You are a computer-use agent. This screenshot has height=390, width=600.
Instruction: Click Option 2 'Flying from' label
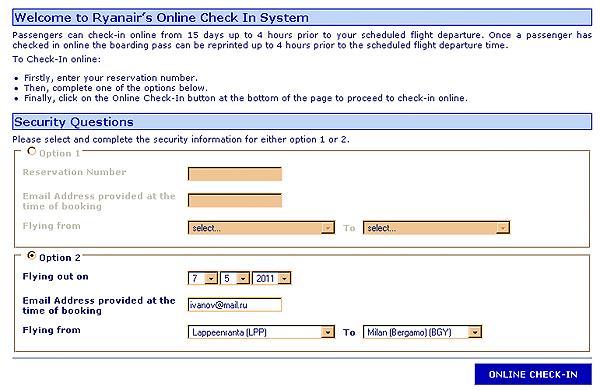(x=51, y=330)
